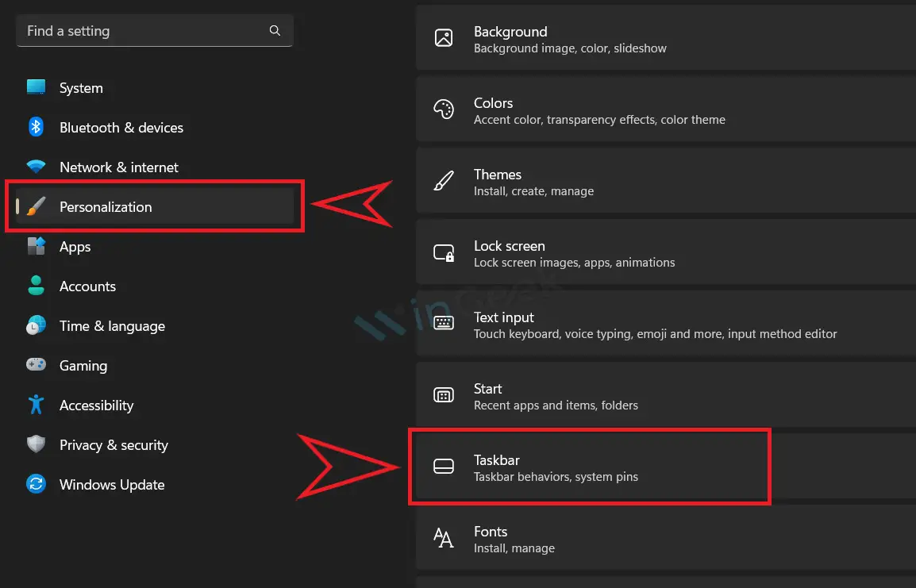Click 'Background image, color, slideshow' text
The image size is (916, 588).
click(x=570, y=48)
